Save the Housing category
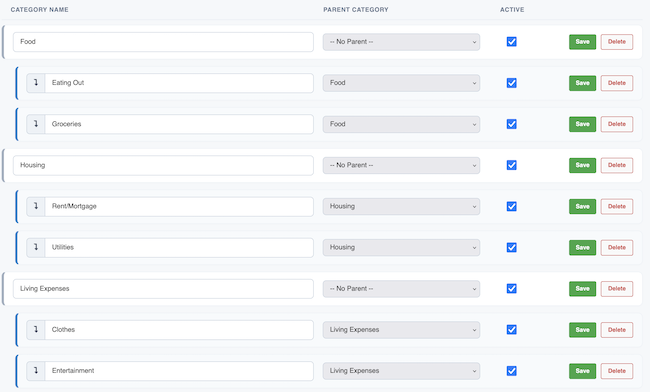 582,165
